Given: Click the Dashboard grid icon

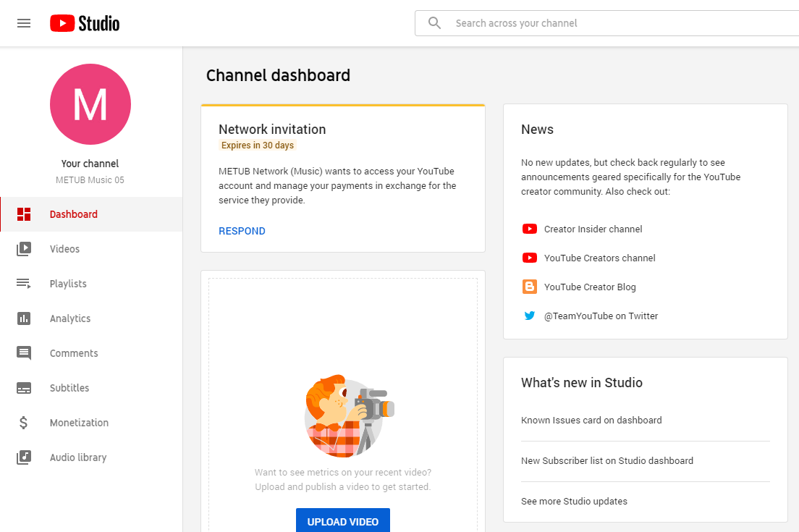Looking at the screenshot, I should click(x=24, y=214).
